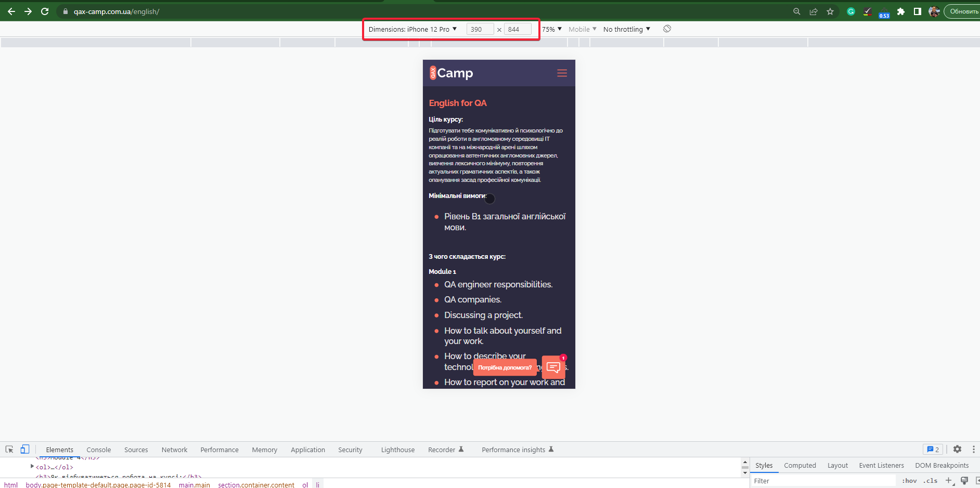Open the DevTools more options menu
Viewport: 980px width, 488px height.
pos(974,449)
